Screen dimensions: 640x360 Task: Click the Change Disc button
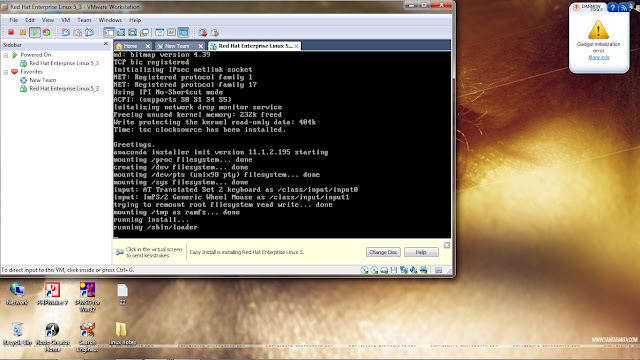coord(383,252)
